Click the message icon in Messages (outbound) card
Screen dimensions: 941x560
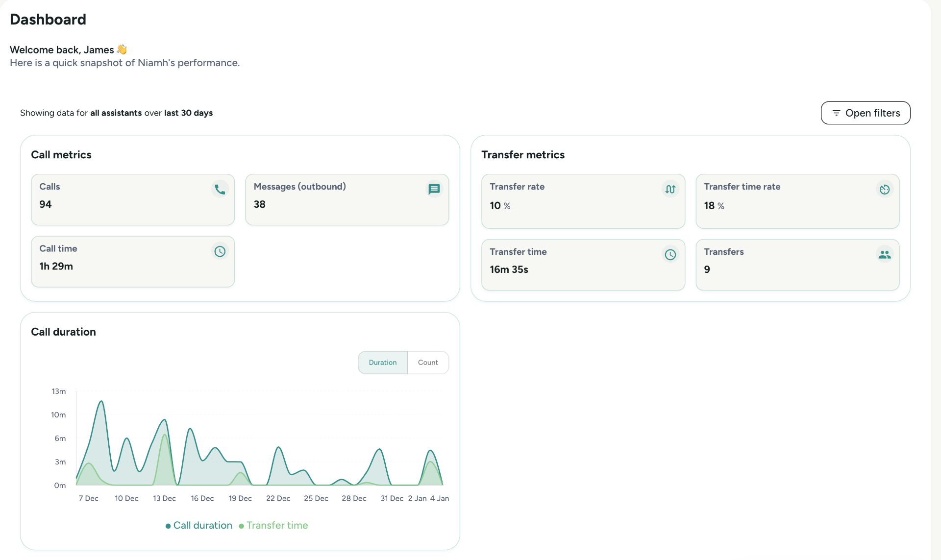tap(434, 189)
